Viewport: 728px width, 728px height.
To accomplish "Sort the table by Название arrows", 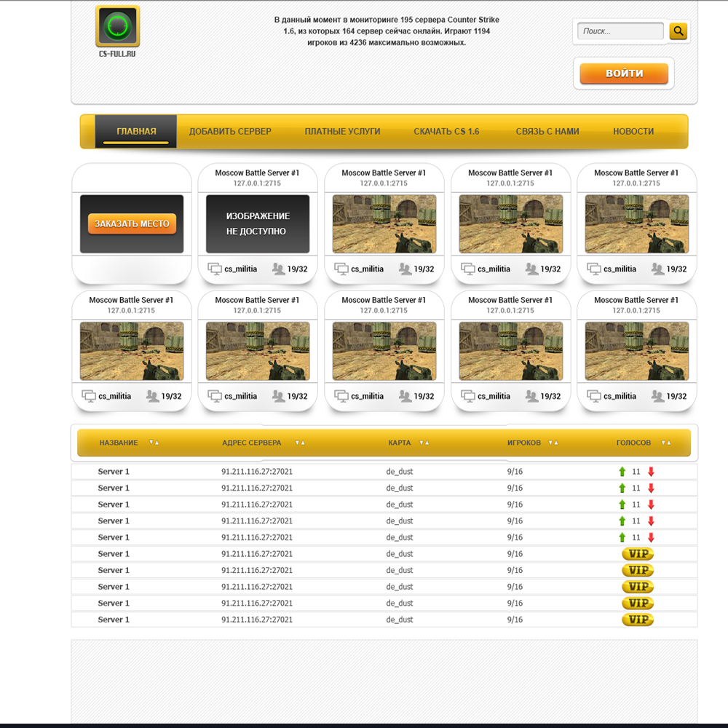I will (x=154, y=443).
